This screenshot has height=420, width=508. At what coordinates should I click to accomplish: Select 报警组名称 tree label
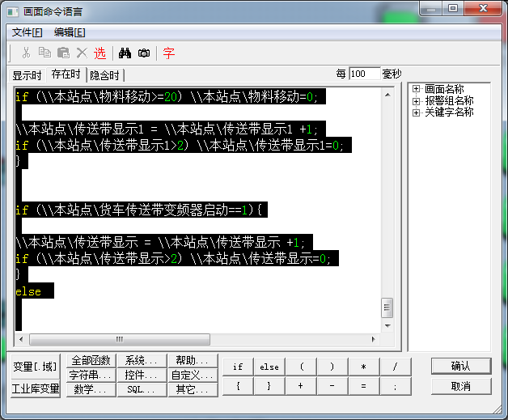[449, 101]
